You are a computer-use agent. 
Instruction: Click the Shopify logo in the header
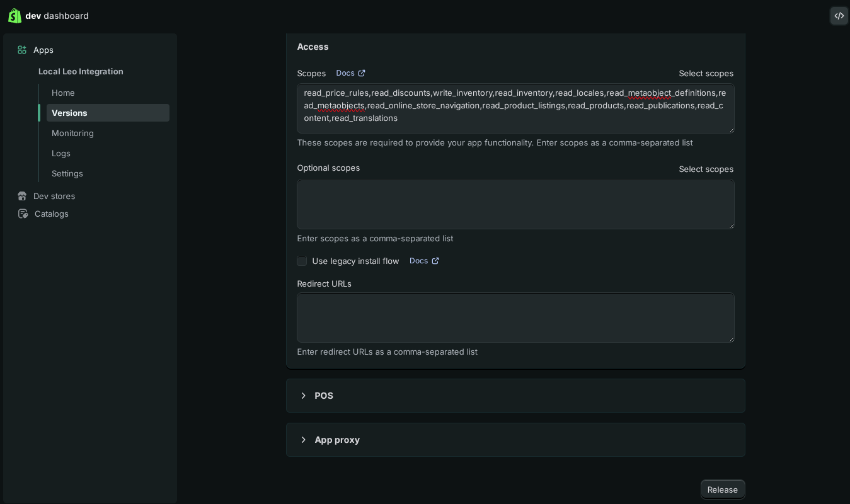pos(14,16)
